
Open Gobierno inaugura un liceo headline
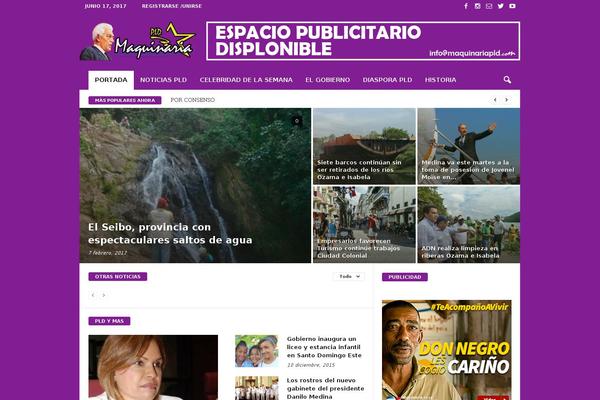point(324,347)
